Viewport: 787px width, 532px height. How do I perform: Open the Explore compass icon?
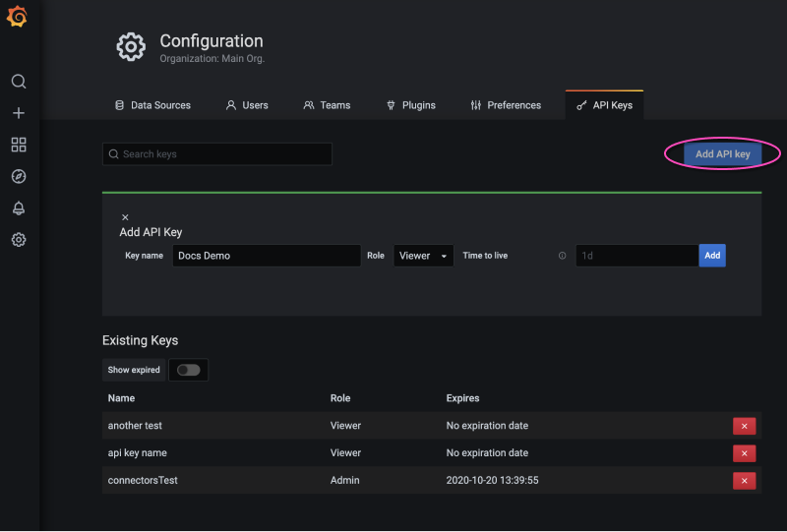point(19,177)
